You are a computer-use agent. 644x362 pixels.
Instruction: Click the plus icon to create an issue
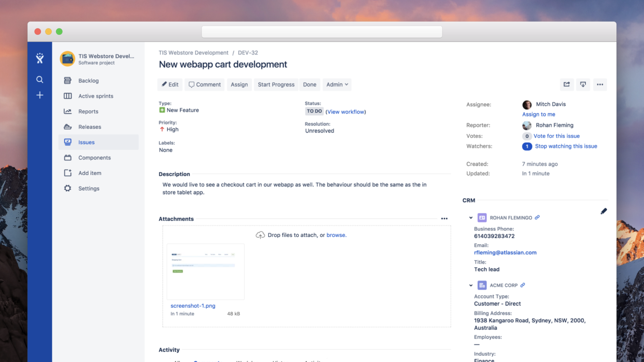tap(40, 95)
